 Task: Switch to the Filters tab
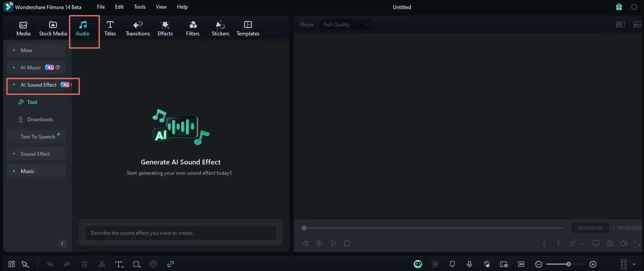(193, 28)
